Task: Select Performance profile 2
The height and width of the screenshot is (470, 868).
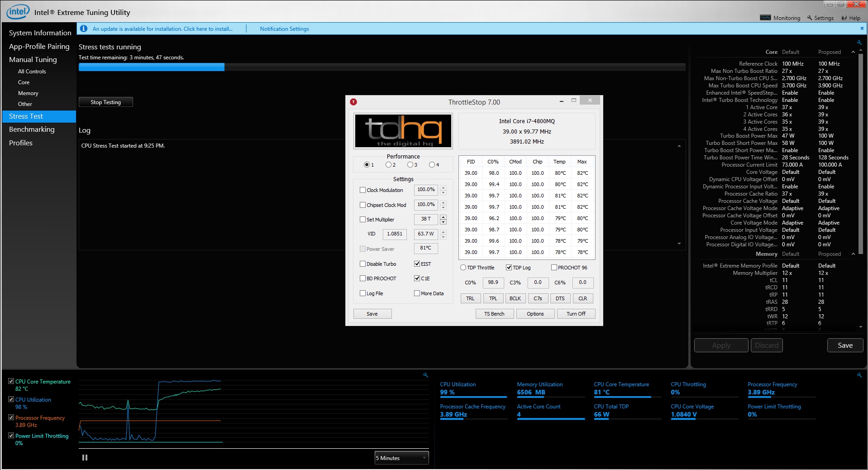Action: click(x=388, y=165)
